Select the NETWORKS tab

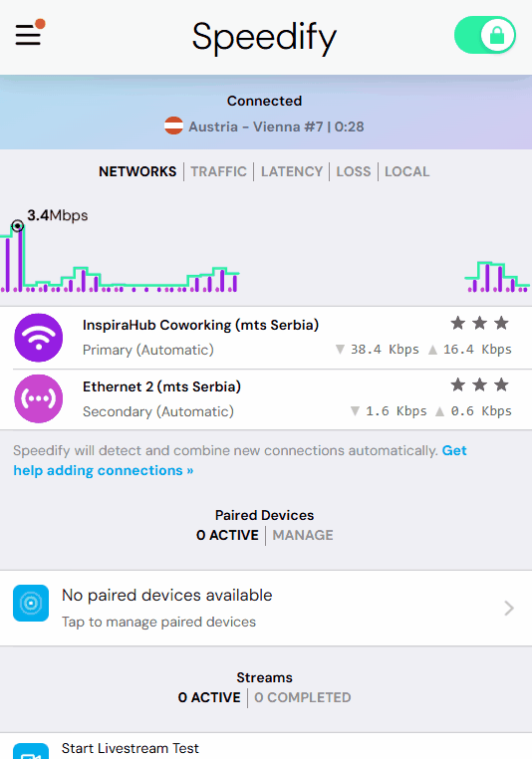[x=137, y=171]
